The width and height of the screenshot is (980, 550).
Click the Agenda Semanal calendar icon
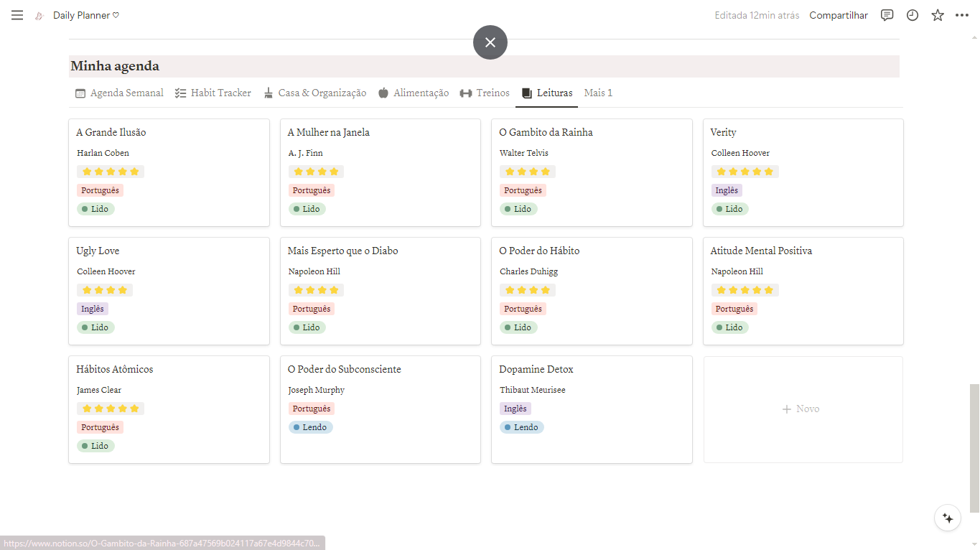pos(80,93)
